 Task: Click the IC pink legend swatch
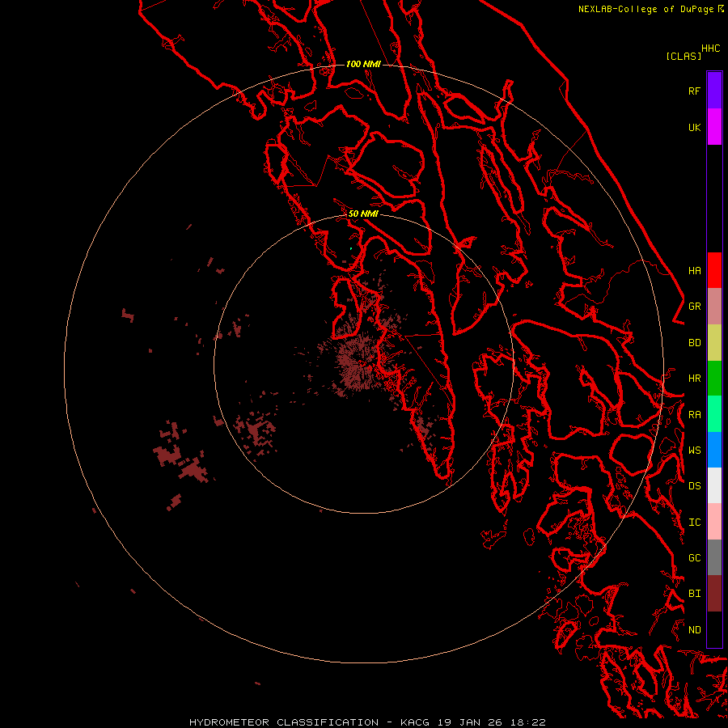(714, 522)
